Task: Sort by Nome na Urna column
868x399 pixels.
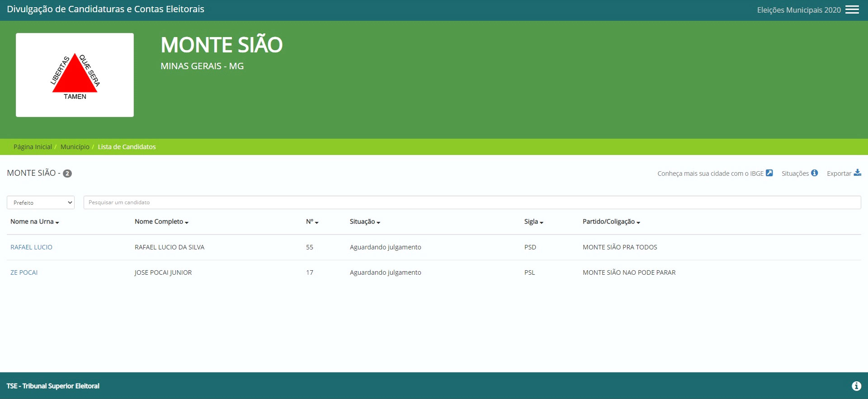Action: pos(35,222)
